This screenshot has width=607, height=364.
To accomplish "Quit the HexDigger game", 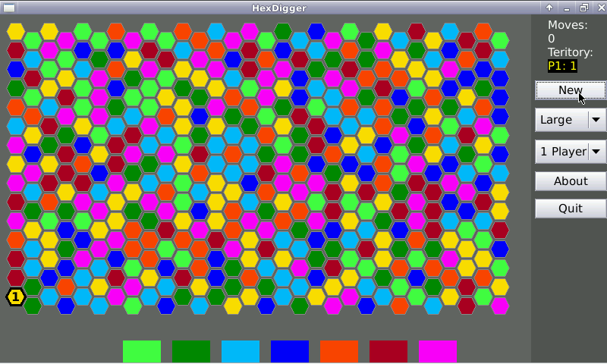I will pos(571,209).
